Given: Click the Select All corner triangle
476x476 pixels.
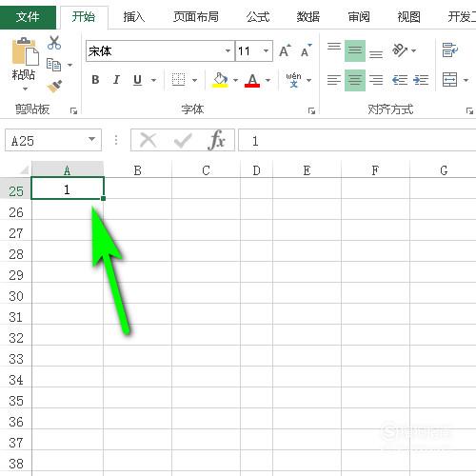Looking at the screenshot, I should (x=25, y=170).
